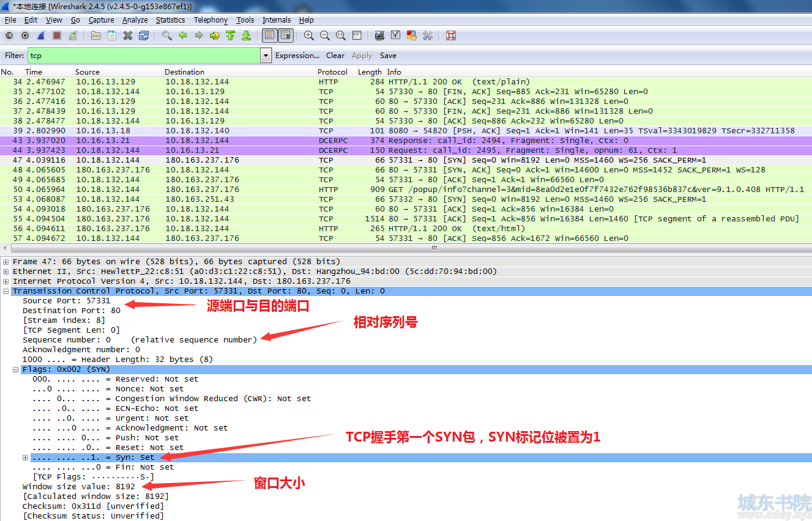Viewport: 812px width, 521px height.
Task: Expand the Syn: Set flag node
Action: click(26, 457)
